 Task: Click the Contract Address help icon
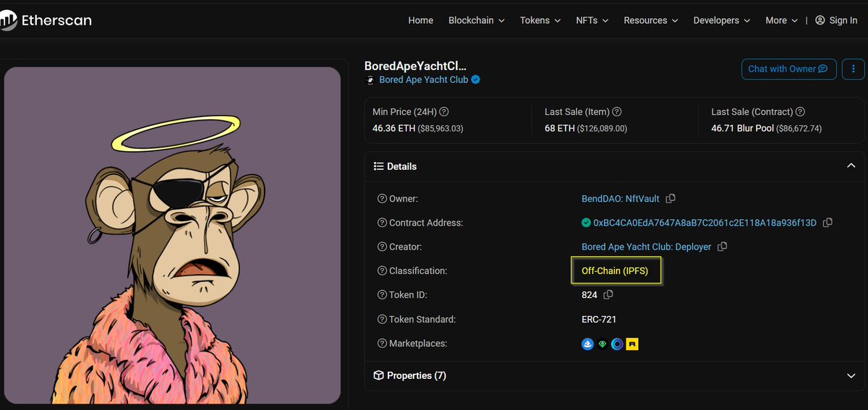point(382,223)
